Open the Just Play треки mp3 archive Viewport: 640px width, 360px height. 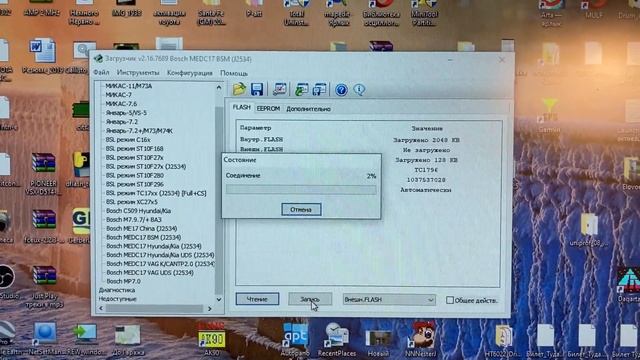44,287
